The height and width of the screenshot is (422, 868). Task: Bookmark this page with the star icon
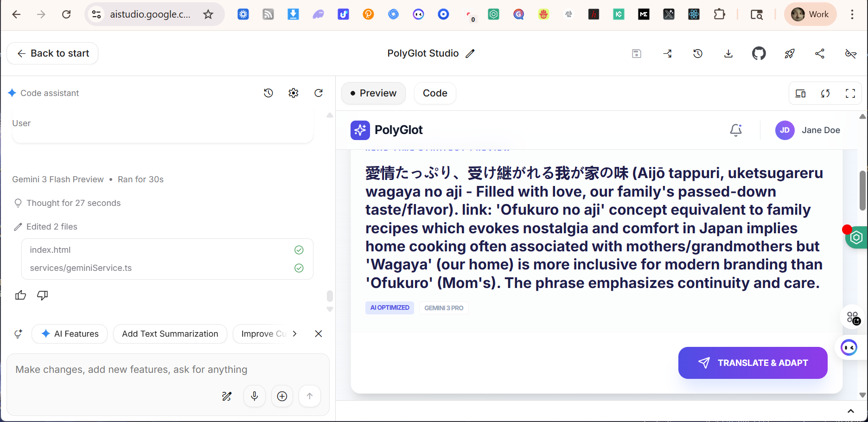pyautogui.click(x=208, y=14)
